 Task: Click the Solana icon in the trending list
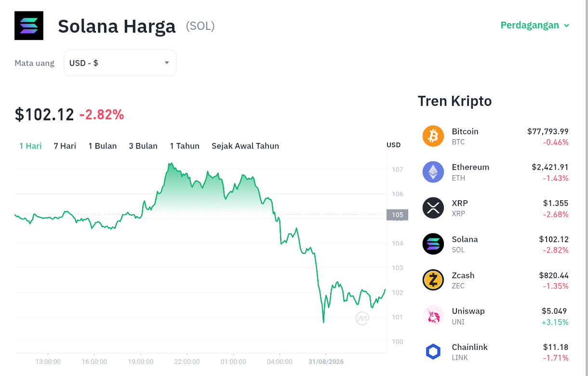[x=433, y=244]
